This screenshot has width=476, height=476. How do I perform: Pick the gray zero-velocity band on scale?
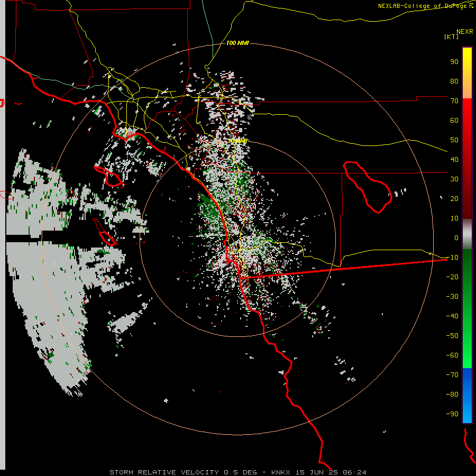pyautogui.click(x=467, y=234)
